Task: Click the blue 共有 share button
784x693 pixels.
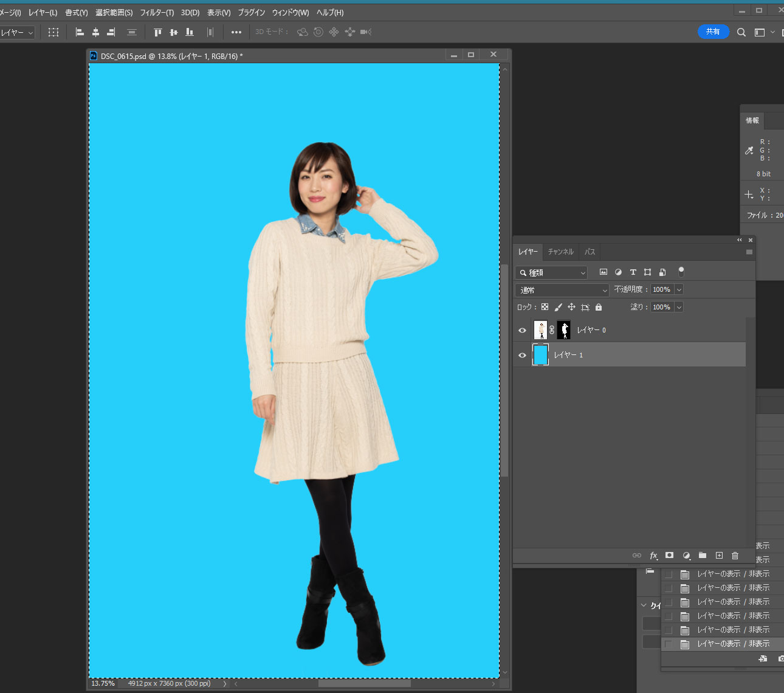Action: (713, 32)
